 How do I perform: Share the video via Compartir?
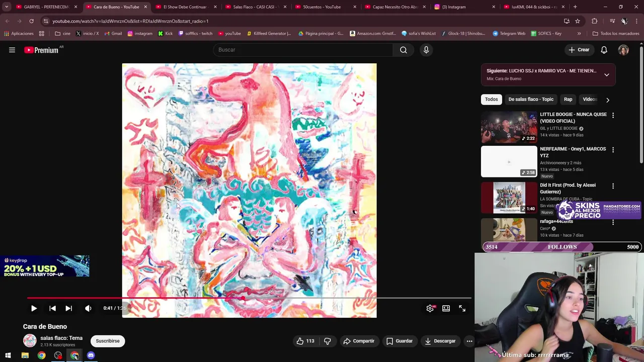pos(359,341)
